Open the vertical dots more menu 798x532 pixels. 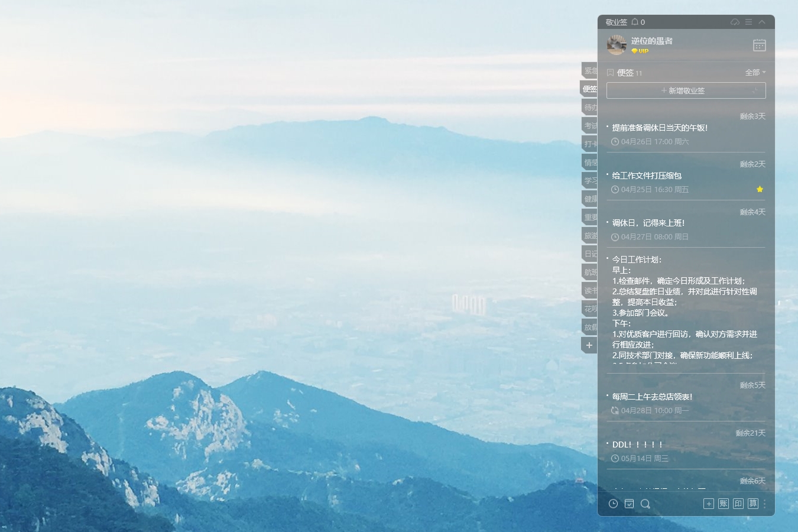click(765, 504)
